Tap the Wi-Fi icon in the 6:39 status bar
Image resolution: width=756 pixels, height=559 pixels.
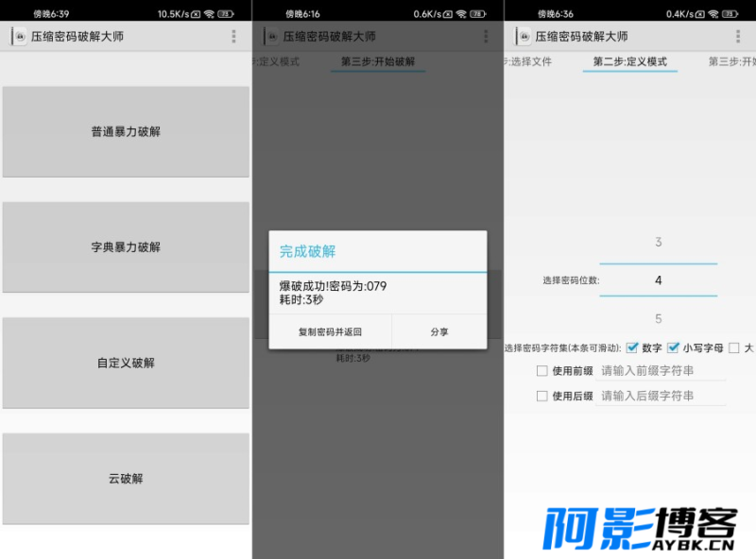209,14
